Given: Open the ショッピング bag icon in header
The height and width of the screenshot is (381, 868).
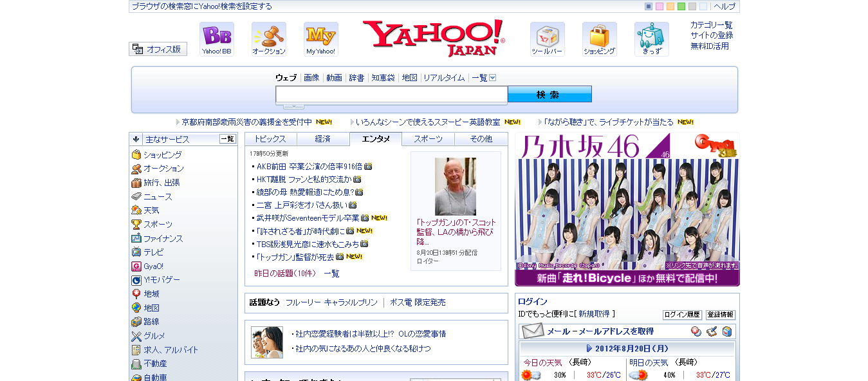Looking at the screenshot, I should [600, 39].
